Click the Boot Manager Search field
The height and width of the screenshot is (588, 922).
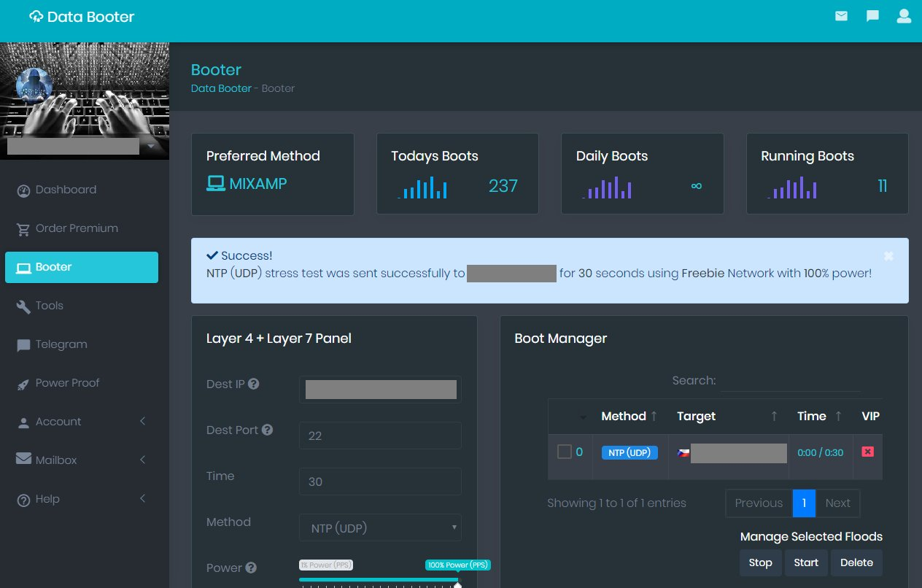790,381
